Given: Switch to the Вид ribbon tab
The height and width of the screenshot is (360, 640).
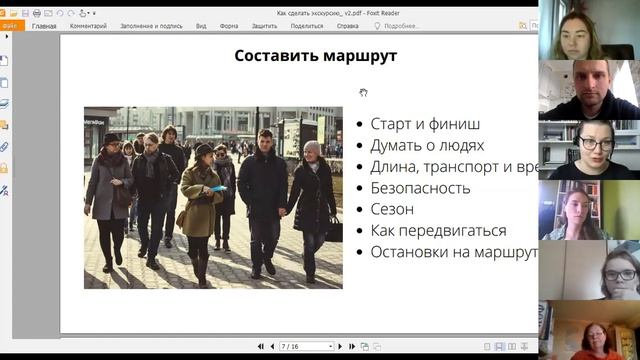Looking at the screenshot, I should click(201, 26).
